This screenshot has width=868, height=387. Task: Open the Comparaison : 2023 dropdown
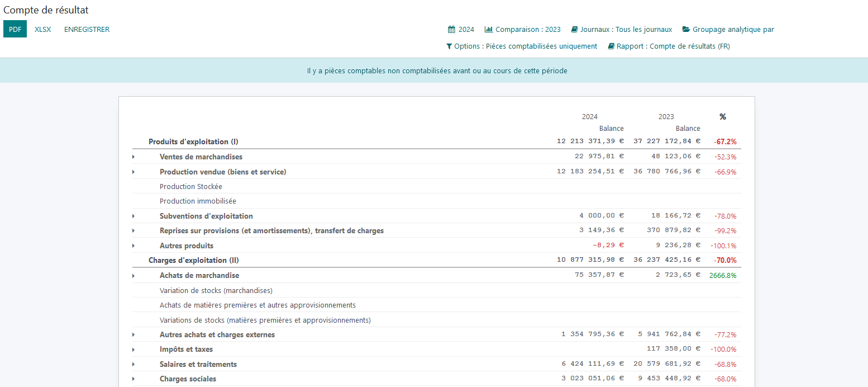coord(527,30)
